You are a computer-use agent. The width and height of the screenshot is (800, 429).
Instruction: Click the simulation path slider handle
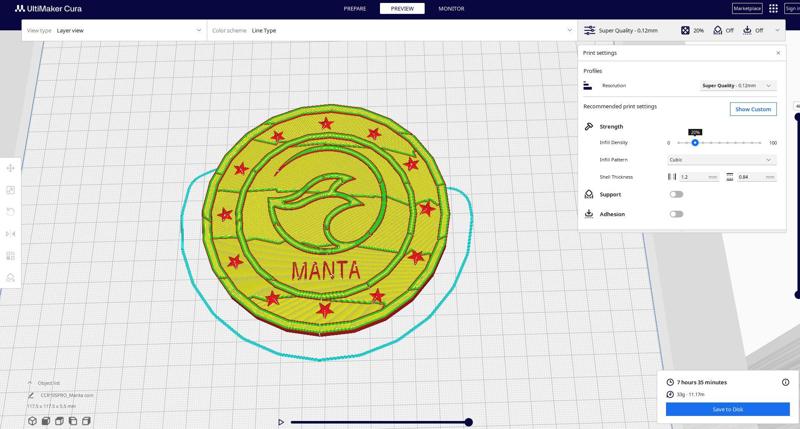[468, 422]
